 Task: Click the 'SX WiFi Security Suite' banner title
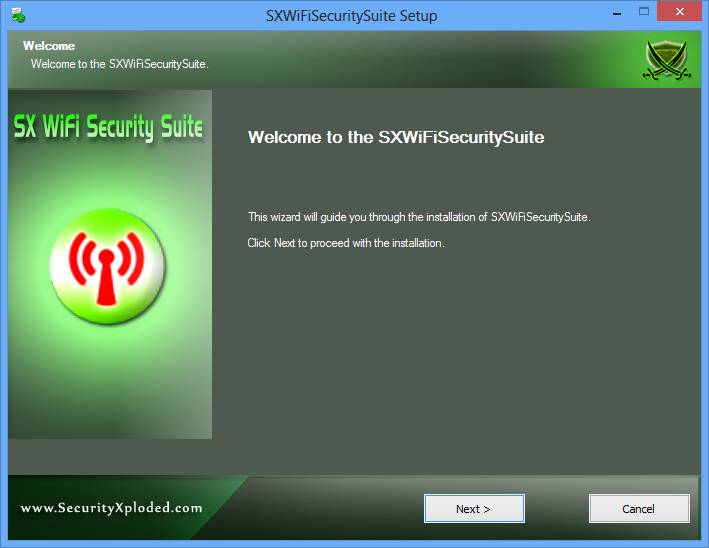(108, 127)
